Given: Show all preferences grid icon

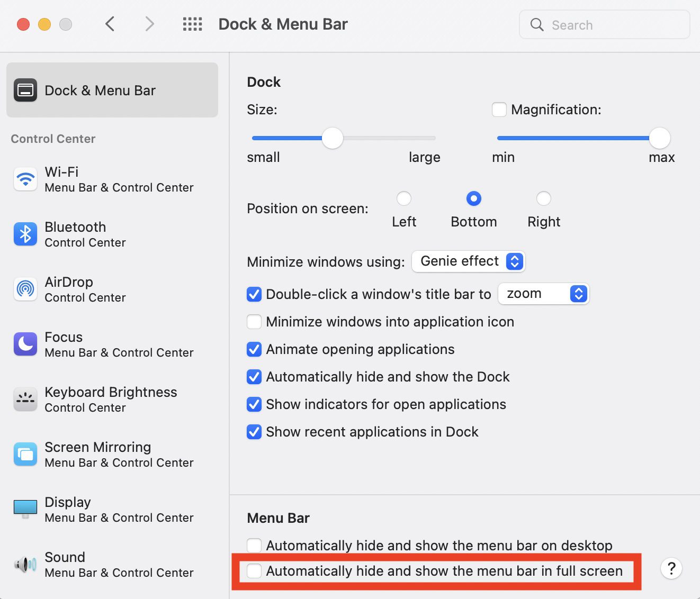Looking at the screenshot, I should 192,24.
